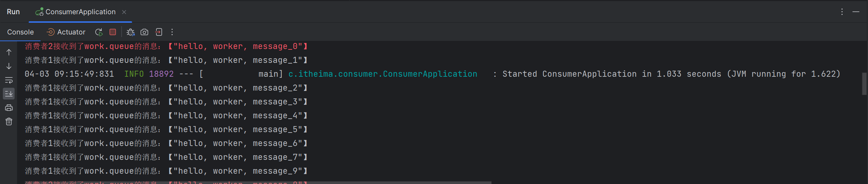
Task: Click the console's vertical scrollbar
Action: pyautogui.click(x=864, y=84)
